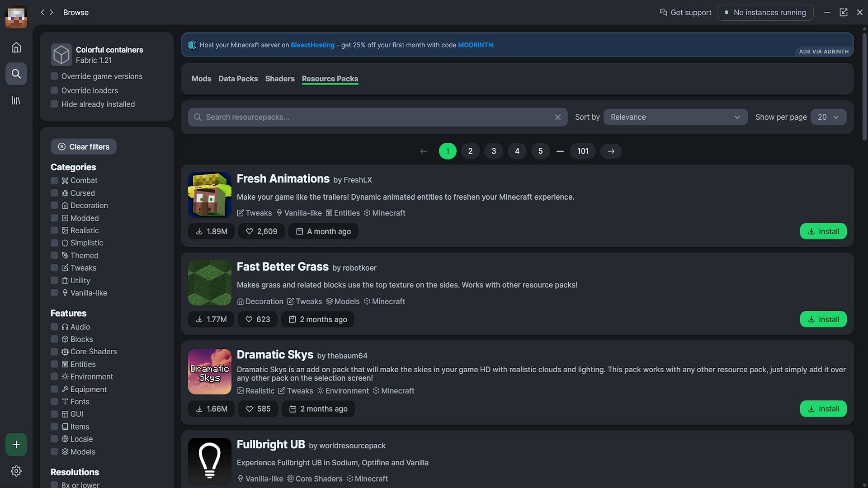Image resolution: width=868 pixels, height=488 pixels.
Task: Navigate forward using the next arrow
Action: point(610,151)
